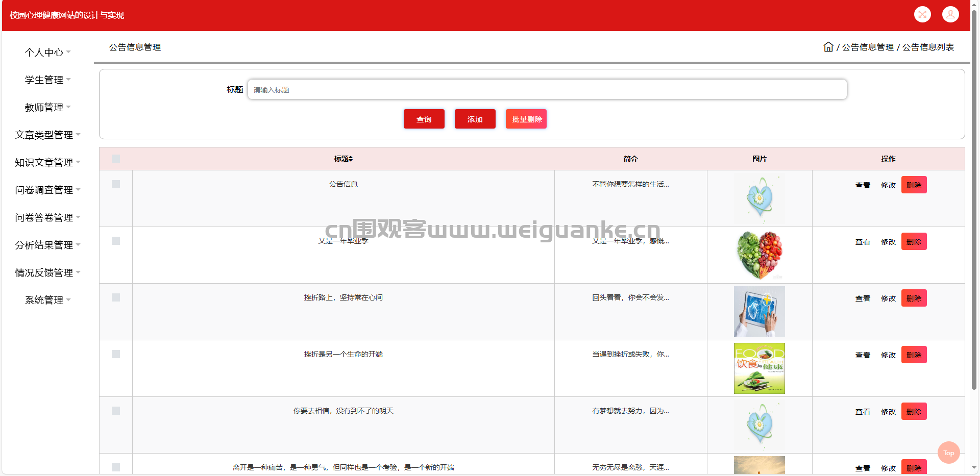The width and height of the screenshot is (980, 476).
Task: Click the 公告信息管理 breadcrumb link
Action: pyautogui.click(x=868, y=47)
